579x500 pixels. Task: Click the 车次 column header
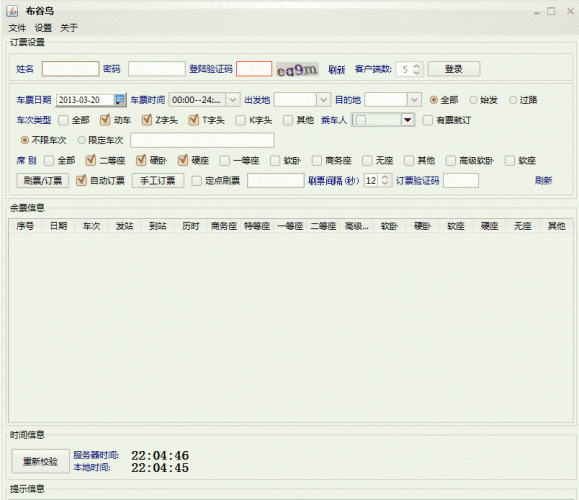click(91, 226)
